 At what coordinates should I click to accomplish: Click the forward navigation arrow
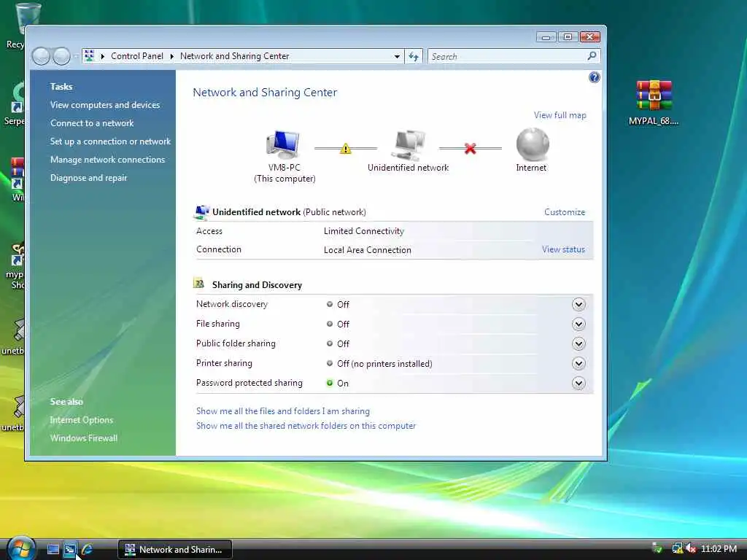pos(61,56)
